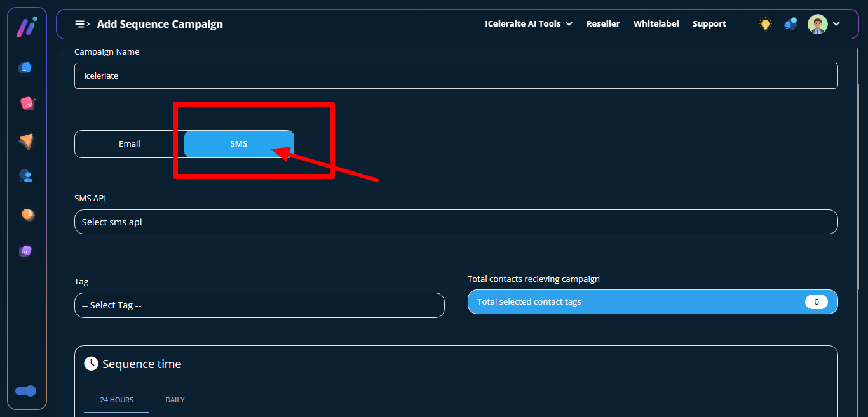Open the blue notification bell icon
This screenshot has width=868, height=417.
[790, 24]
